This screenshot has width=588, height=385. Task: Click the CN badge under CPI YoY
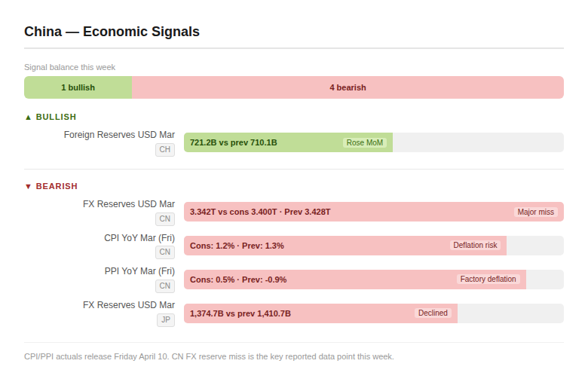tap(164, 252)
